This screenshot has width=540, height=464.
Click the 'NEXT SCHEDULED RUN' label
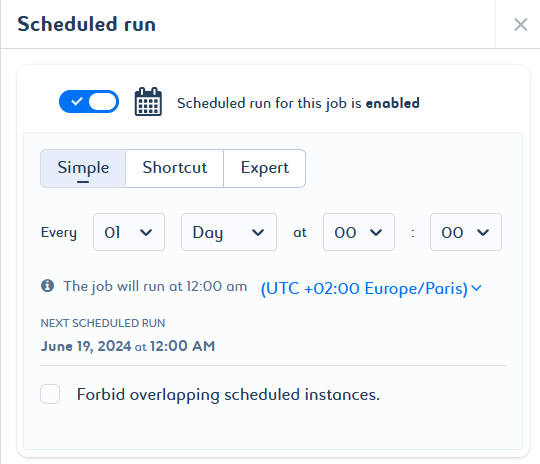(x=103, y=323)
